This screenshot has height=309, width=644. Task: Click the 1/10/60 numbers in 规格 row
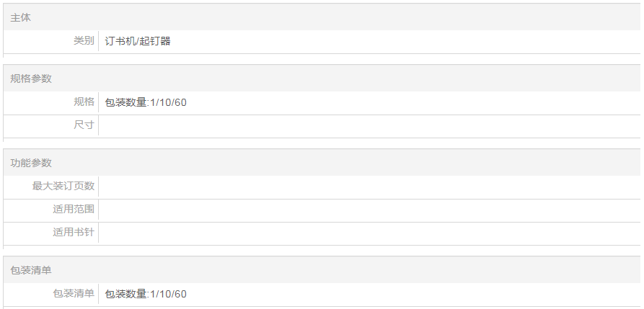[169, 102]
